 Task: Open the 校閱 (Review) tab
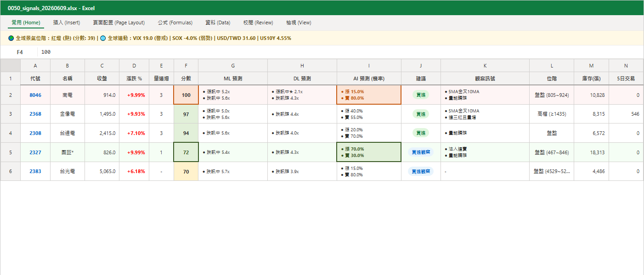tap(258, 22)
